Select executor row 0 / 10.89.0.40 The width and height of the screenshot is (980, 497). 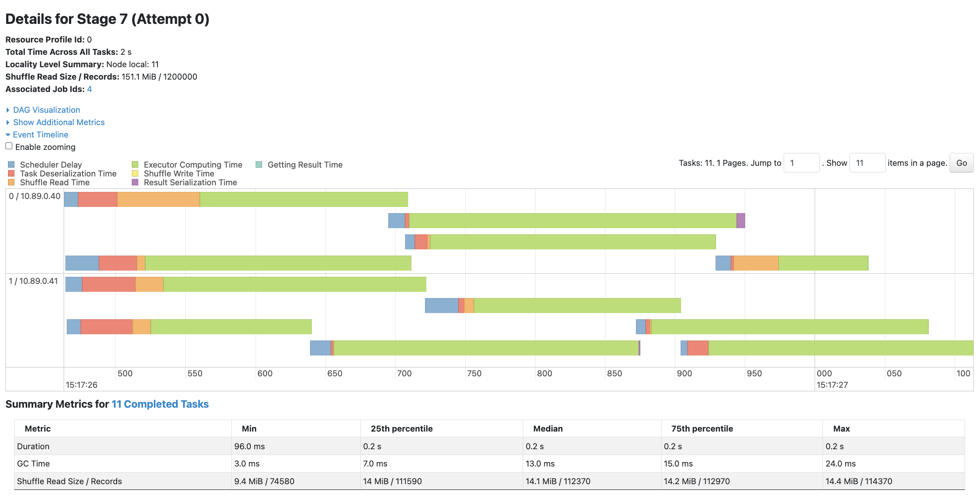(x=34, y=196)
